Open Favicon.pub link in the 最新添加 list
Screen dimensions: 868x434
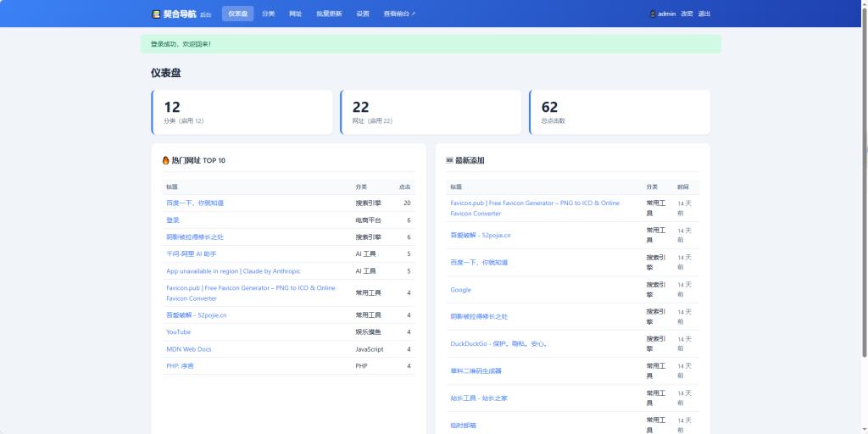tap(536, 209)
